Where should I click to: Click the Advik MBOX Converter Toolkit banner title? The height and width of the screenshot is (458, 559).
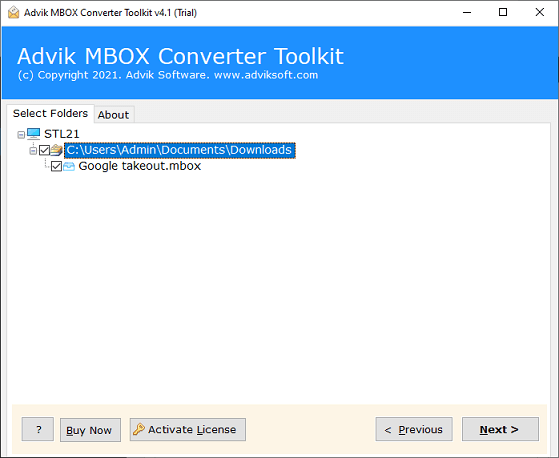pyautogui.click(x=180, y=56)
